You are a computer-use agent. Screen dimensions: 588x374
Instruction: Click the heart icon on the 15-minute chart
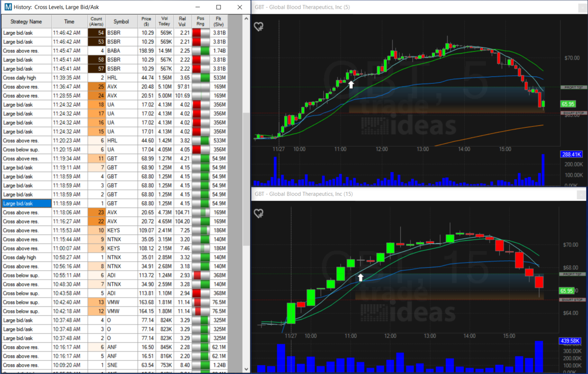(259, 213)
